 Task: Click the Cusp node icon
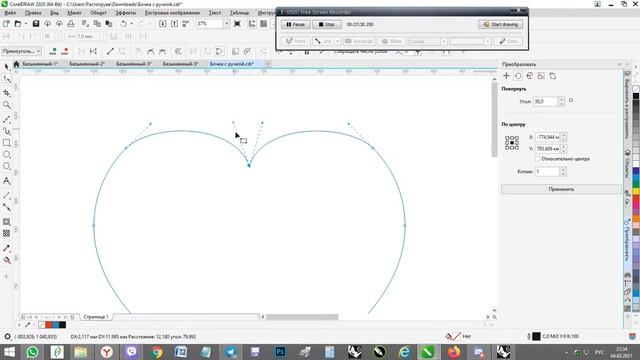point(139,51)
